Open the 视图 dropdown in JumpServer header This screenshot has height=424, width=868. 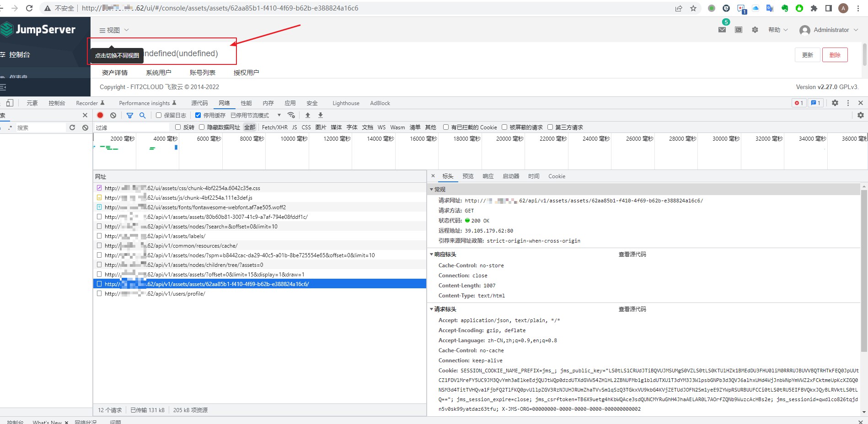[113, 30]
